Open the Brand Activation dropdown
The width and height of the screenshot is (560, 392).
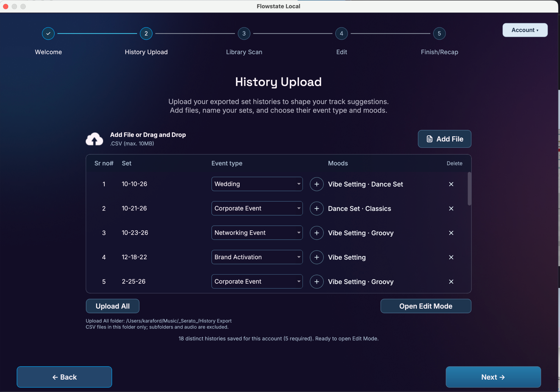(257, 257)
